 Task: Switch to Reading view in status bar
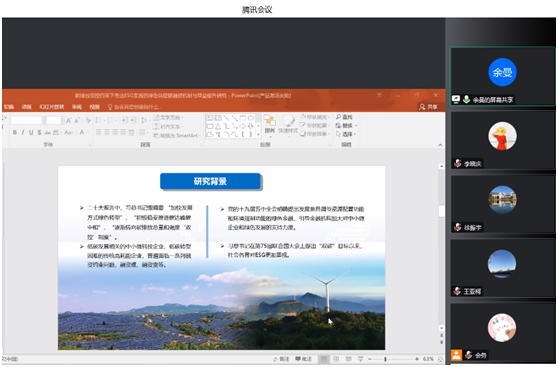(348, 359)
